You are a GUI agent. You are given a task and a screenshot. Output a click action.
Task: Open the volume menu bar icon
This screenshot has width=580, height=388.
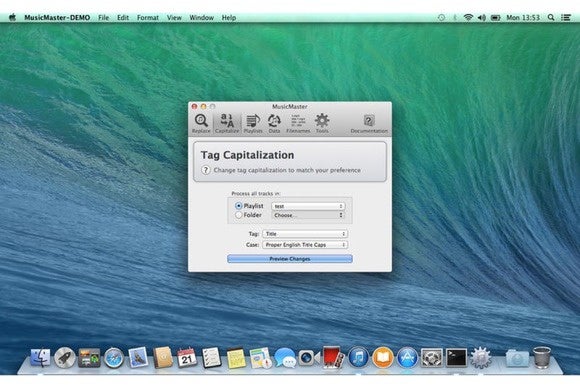click(482, 17)
